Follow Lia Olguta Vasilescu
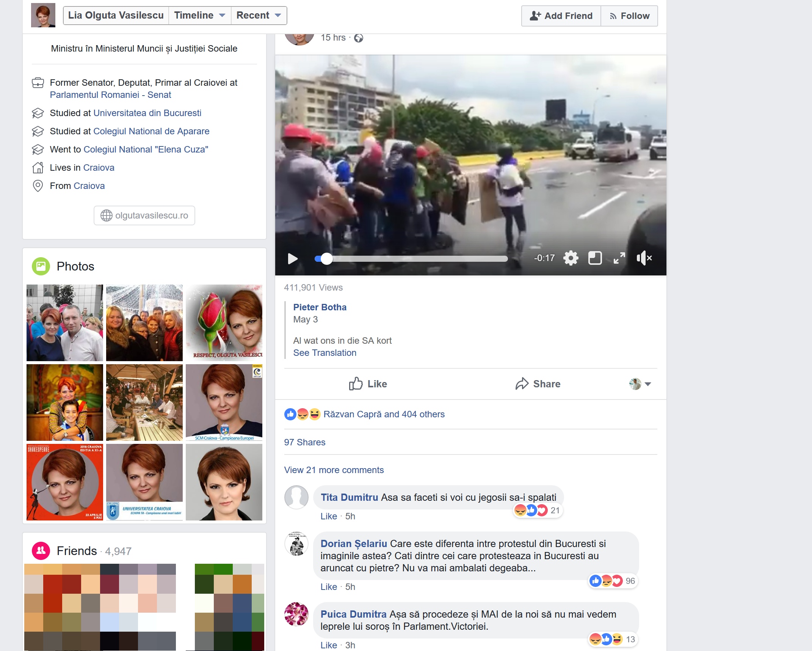Viewport: 812px width, 651px height. (629, 16)
